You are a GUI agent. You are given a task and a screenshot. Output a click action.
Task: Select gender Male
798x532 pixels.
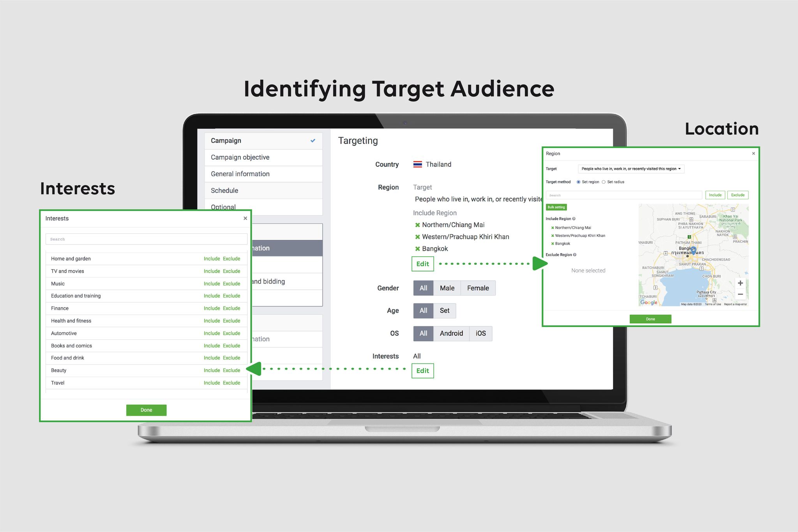coord(447,288)
